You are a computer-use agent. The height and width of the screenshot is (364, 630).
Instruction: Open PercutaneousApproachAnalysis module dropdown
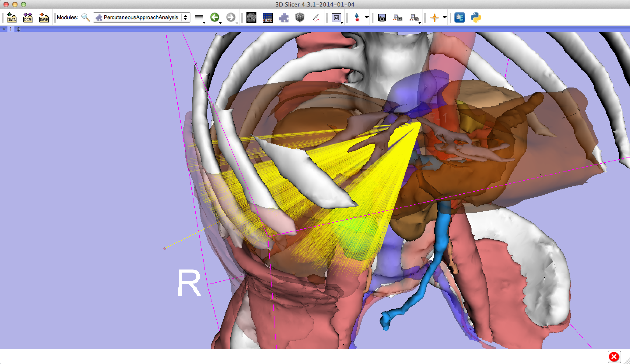click(141, 17)
